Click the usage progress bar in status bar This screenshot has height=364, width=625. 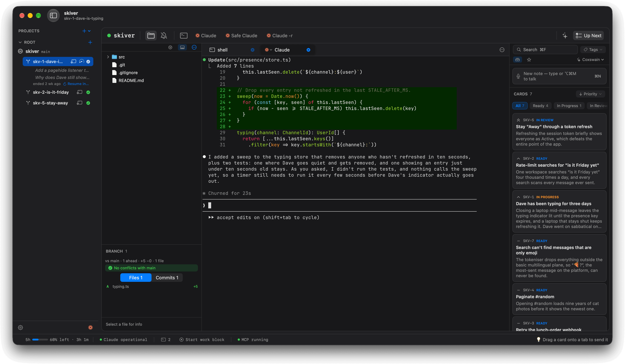click(x=40, y=340)
